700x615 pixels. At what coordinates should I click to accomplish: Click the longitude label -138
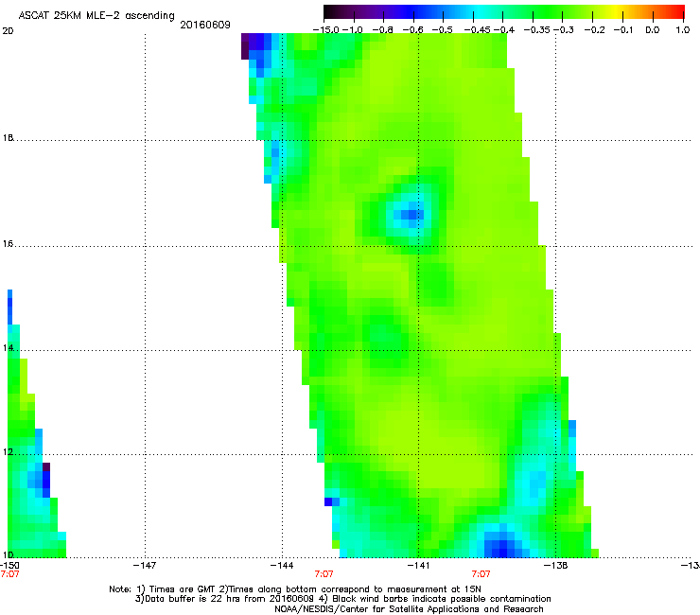pos(556,566)
